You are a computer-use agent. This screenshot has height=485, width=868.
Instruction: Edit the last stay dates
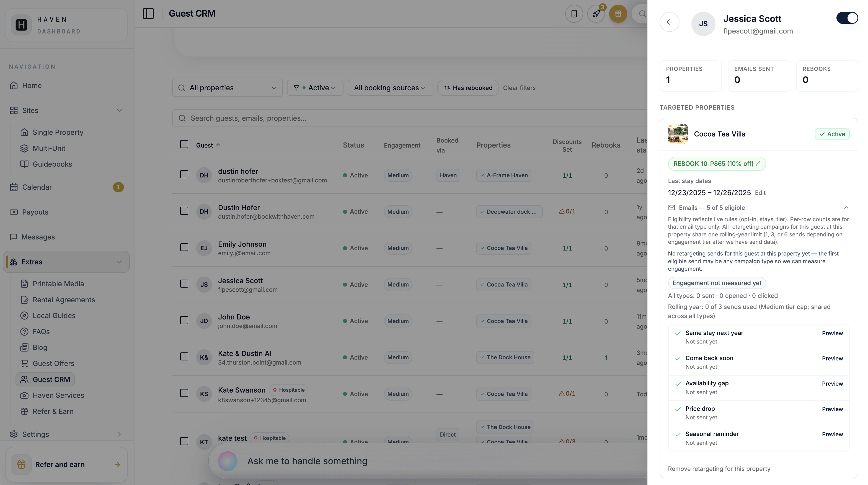[760, 193]
